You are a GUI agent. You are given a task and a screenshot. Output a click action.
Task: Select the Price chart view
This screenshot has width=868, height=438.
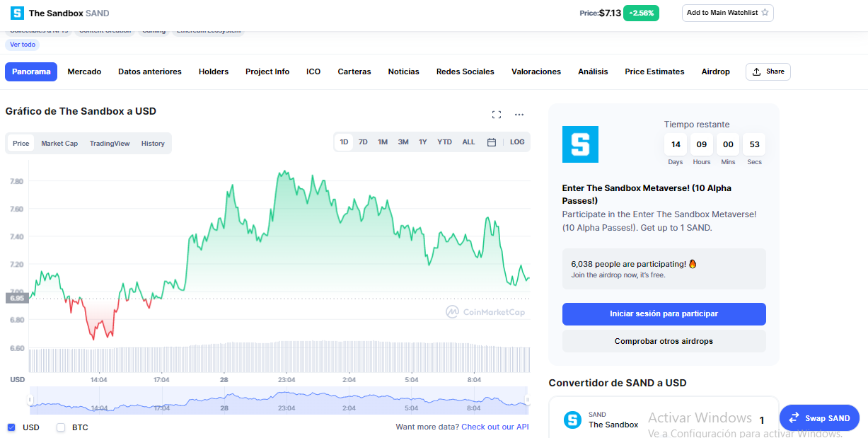pyautogui.click(x=21, y=143)
